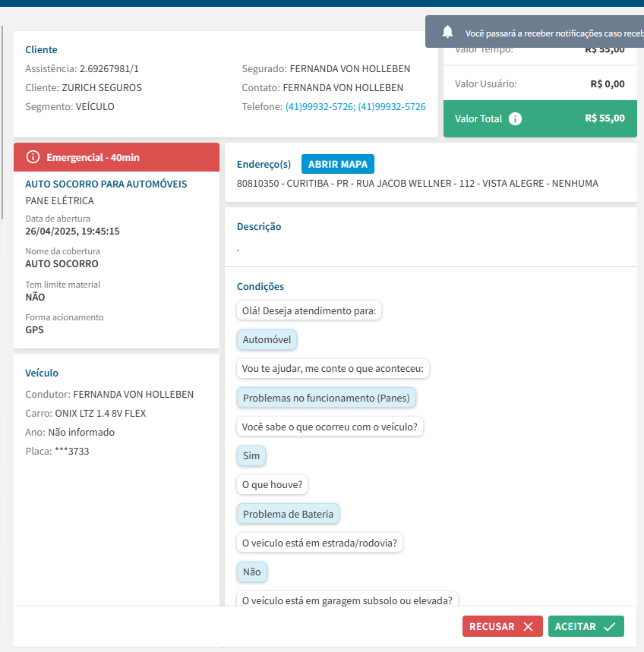This screenshot has width=644, height=652.
Task: Click the alert icon in the Emergencial banner
Action: (33, 157)
